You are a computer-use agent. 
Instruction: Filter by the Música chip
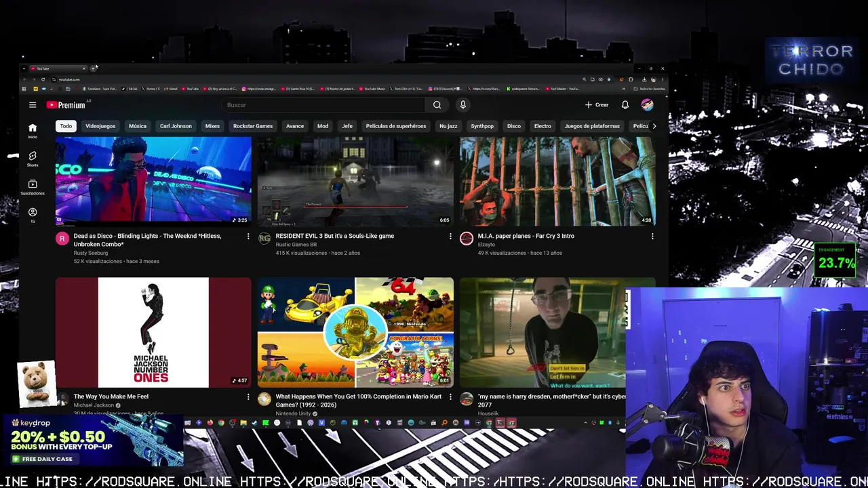coord(138,126)
